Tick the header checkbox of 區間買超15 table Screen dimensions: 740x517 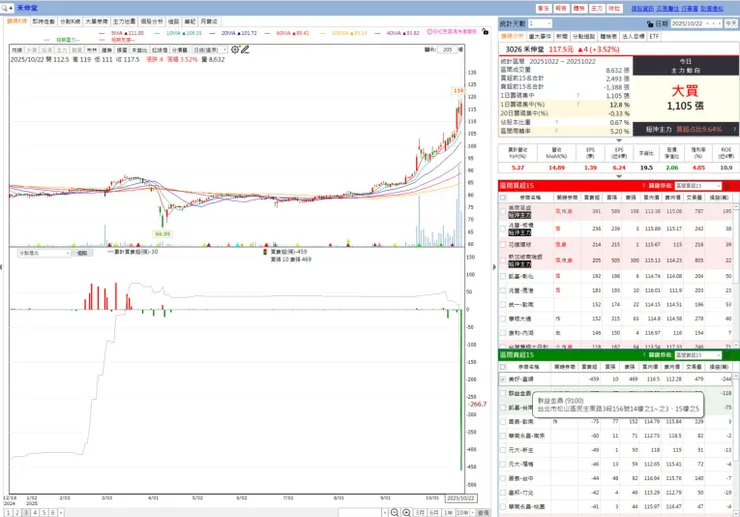pos(503,197)
